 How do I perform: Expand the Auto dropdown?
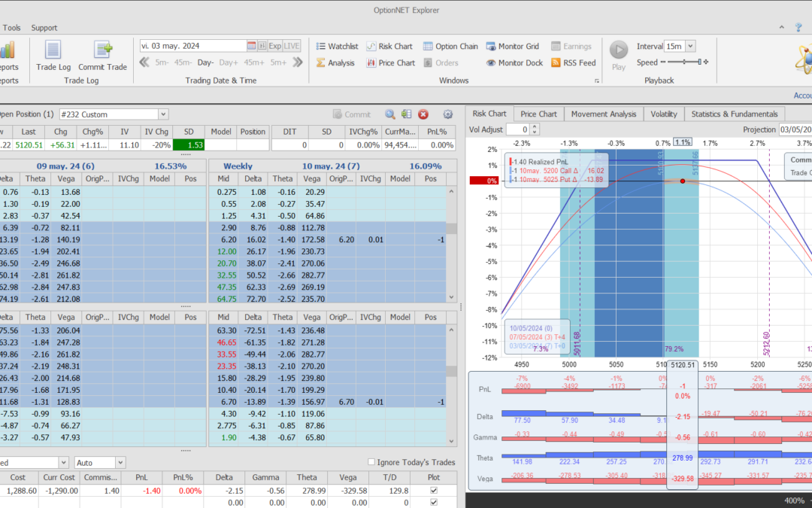(x=120, y=462)
